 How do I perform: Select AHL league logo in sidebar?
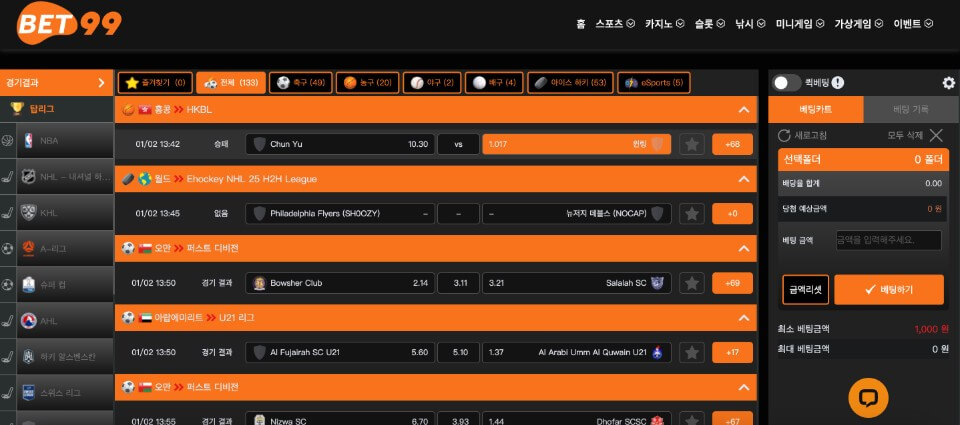[28, 320]
